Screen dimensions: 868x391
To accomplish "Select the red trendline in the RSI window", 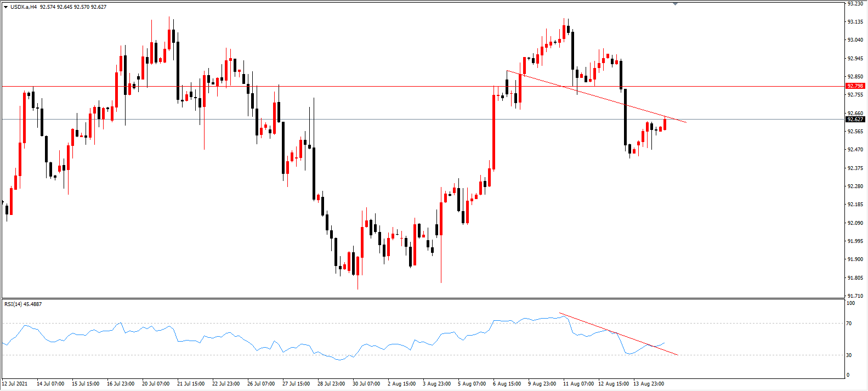I will coord(619,334).
